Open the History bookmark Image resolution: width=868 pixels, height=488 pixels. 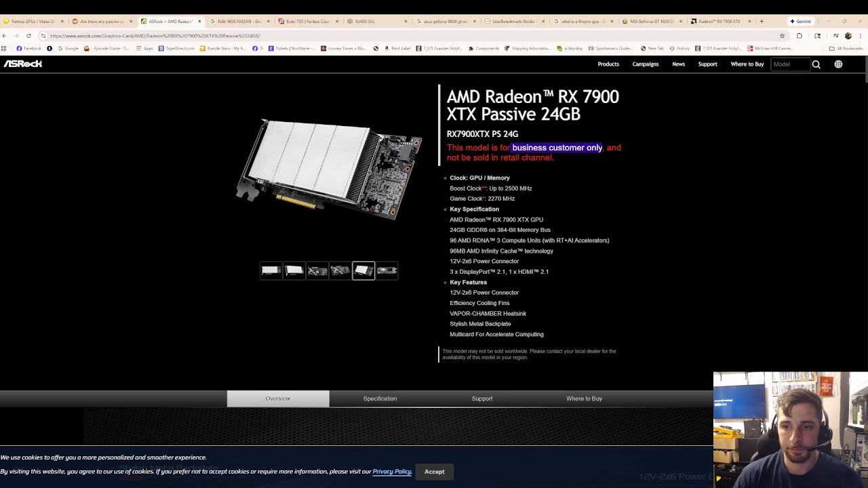679,48
